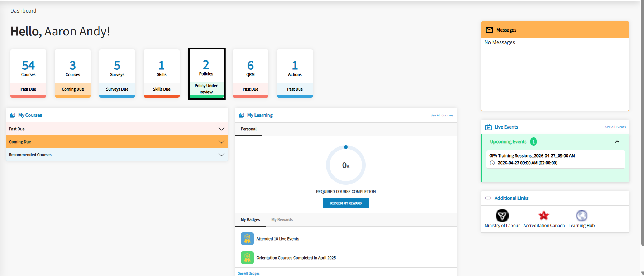Image resolution: width=644 pixels, height=276 pixels.
Task: Open the 1 Skills Due card
Action: [x=162, y=73]
